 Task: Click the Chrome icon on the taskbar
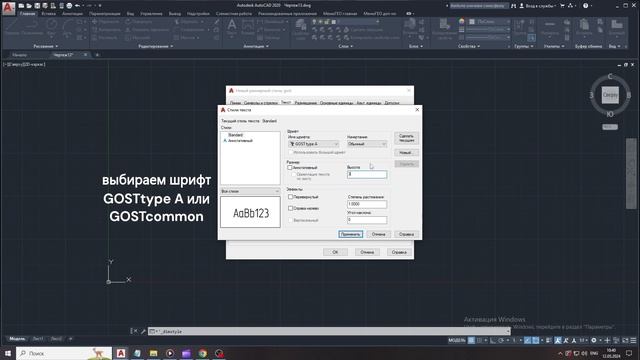(x=202, y=353)
